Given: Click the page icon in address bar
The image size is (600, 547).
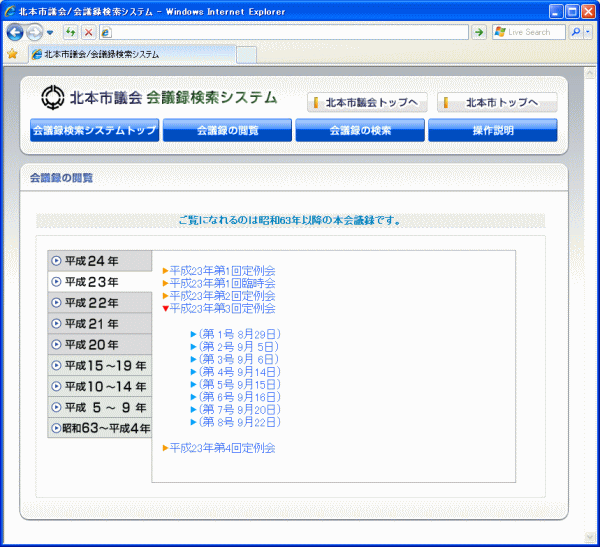Looking at the screenshot, I should 106,33.
